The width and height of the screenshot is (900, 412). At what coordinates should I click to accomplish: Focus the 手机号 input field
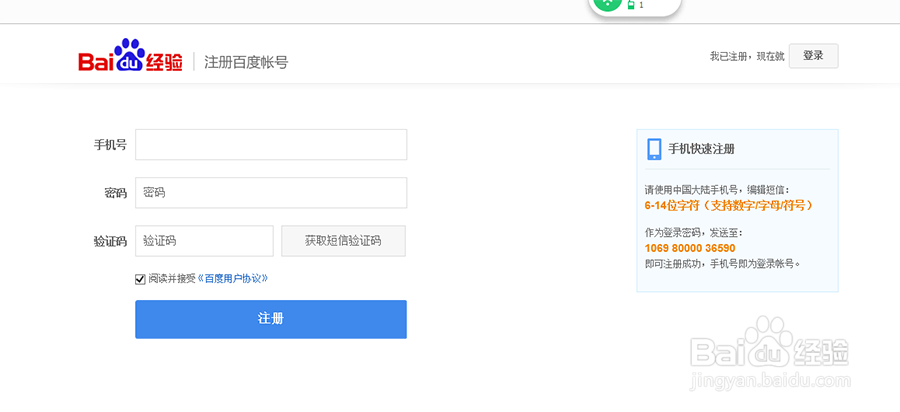pos(271,144)
